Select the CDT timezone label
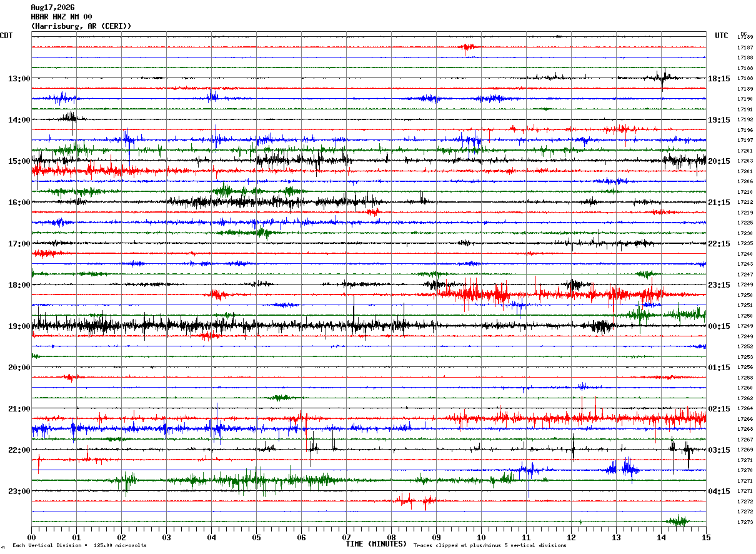The image size is (756, 554). (x=7, y=36)
